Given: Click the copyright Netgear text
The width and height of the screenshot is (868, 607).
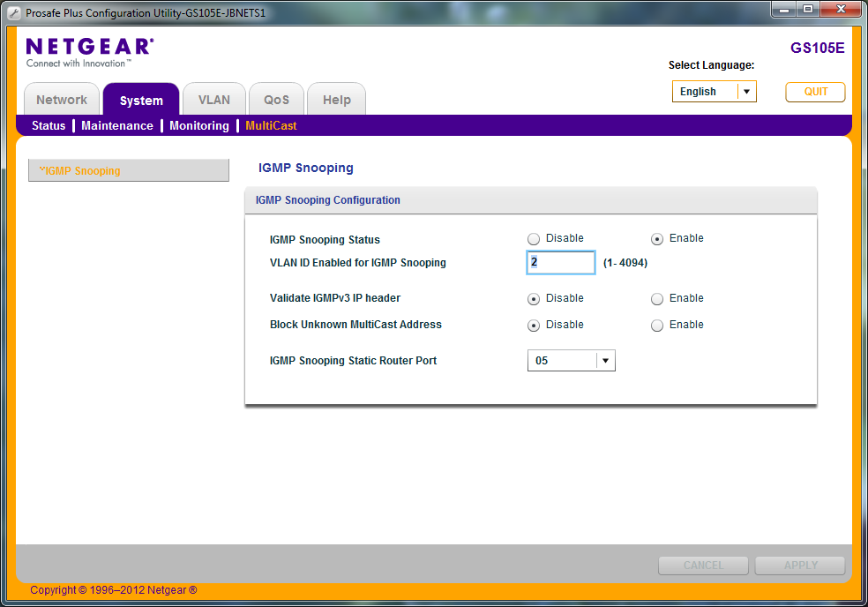Looking at the screenshot, I should 114,590.
